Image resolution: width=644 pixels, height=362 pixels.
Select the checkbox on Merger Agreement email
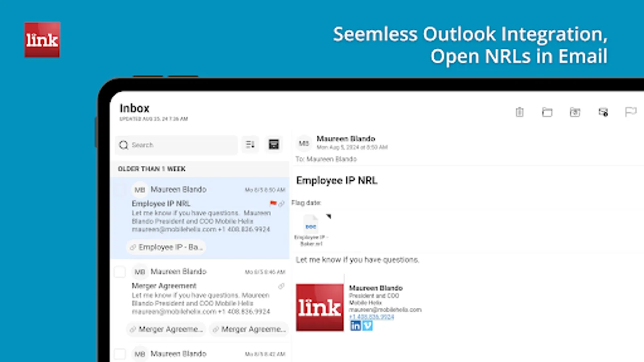point(120,272)
